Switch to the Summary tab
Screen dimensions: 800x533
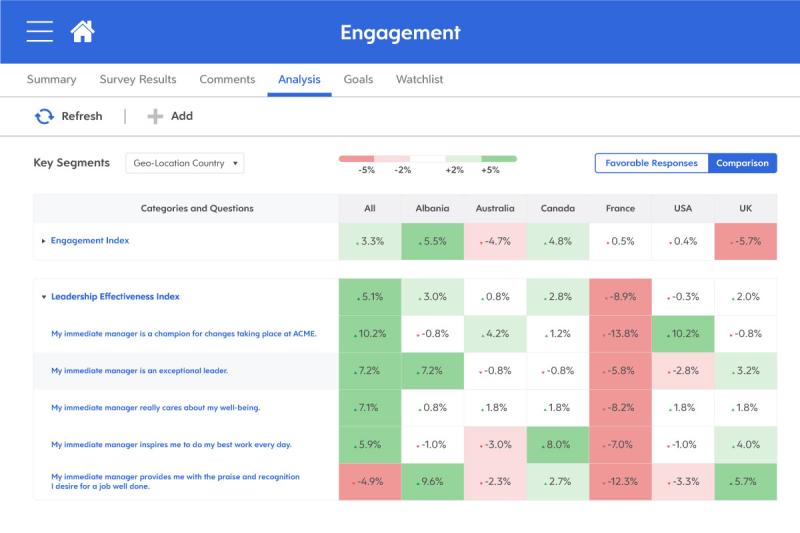click(x=52, y=80)
